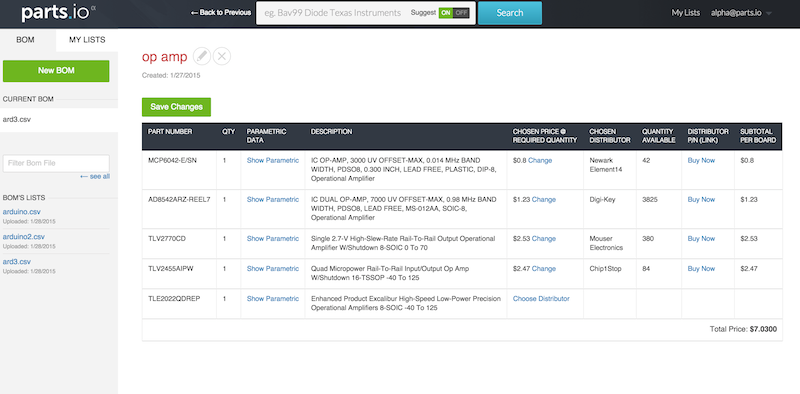Click the op amp BOM title
The image size is (800, 394).
tap(164, 57)
